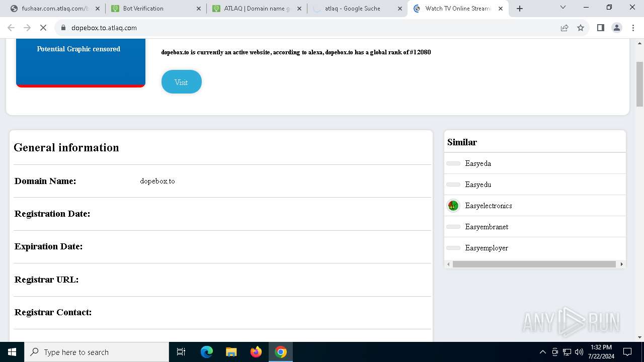
Task: View site information via the lock icon
Action: (x=63, y=28)
